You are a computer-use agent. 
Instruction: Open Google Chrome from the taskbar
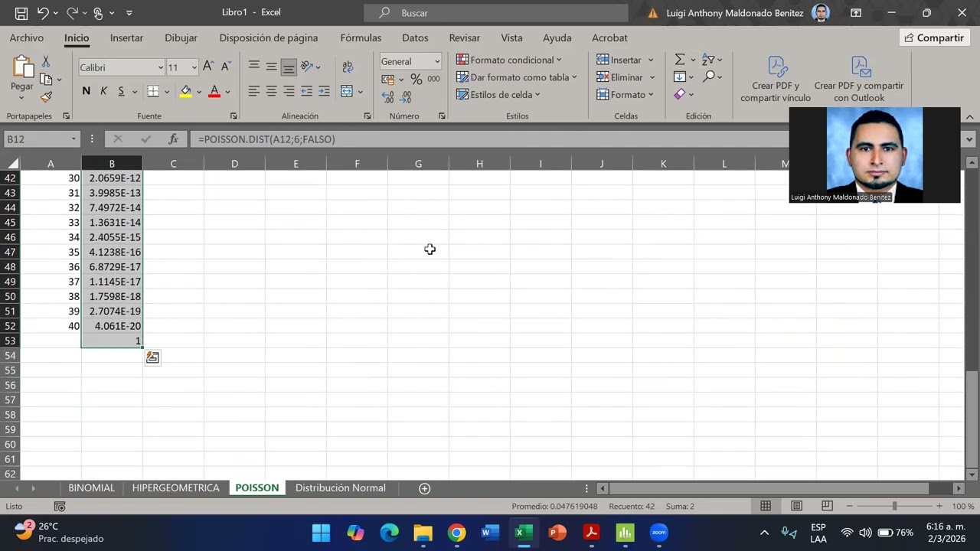point(457,533)
